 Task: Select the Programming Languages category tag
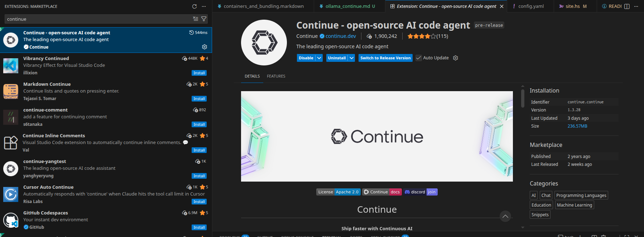[581, 195]
